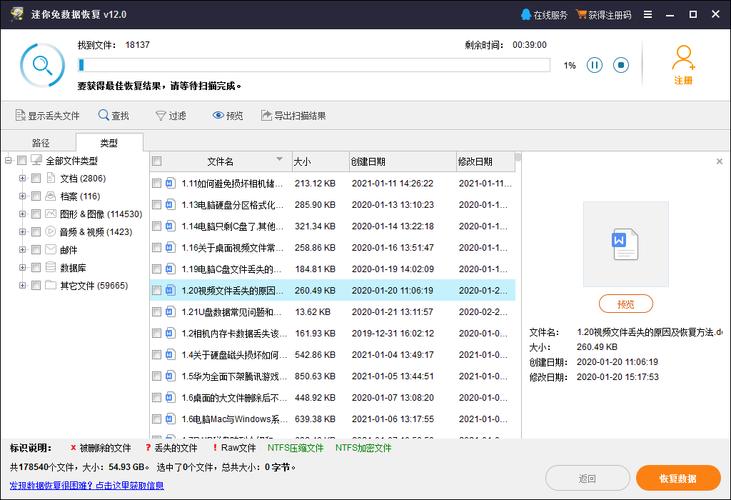This screenshot has width=731, height=500.
Task: Click the 文档 document type icon
Action: (x=51, y=178)
